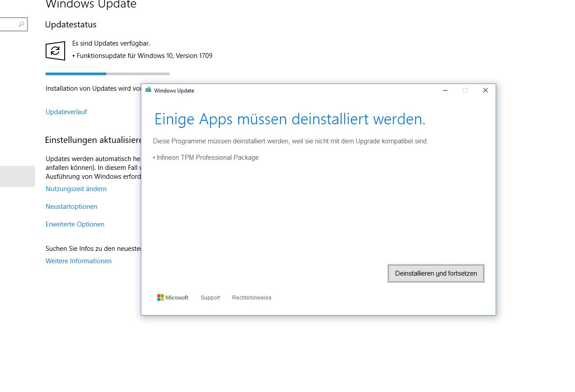575x392 pixels.
Task: Click Funktionsupdate für Windows 10 entry
Action: [x=142, y=56]
